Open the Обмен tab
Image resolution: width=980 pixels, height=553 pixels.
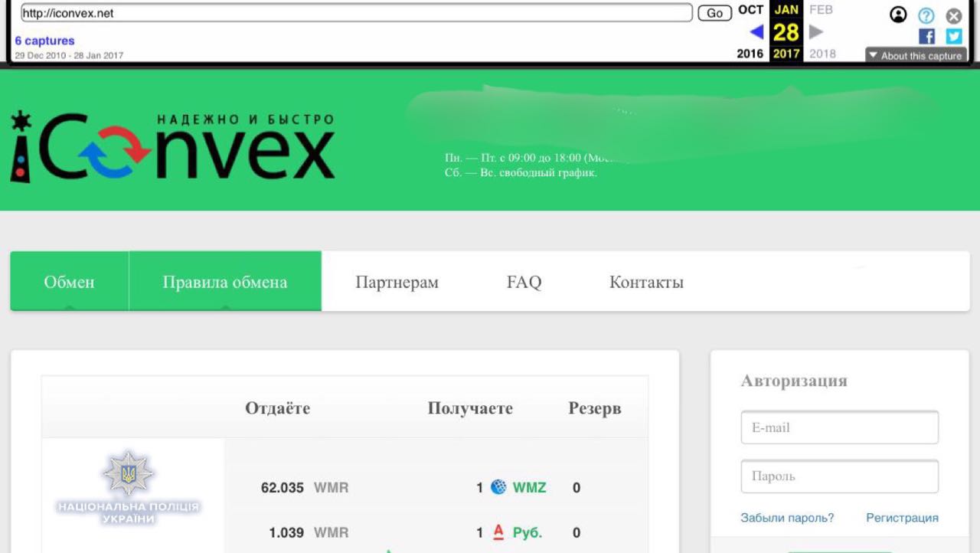click(x=70, y=281)
